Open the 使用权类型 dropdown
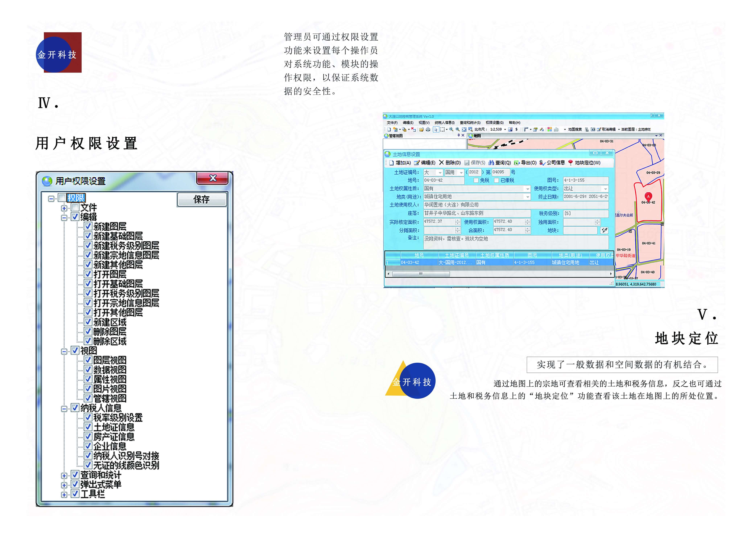 (x=605, y=189)
